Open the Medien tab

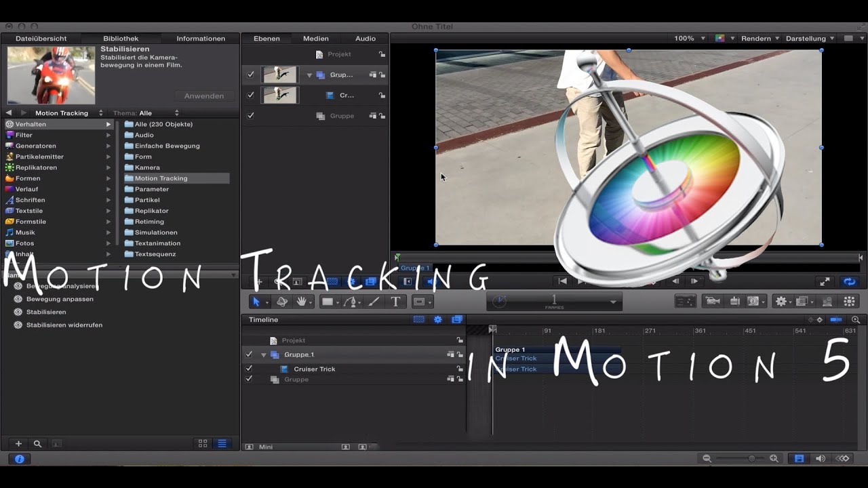315,39
